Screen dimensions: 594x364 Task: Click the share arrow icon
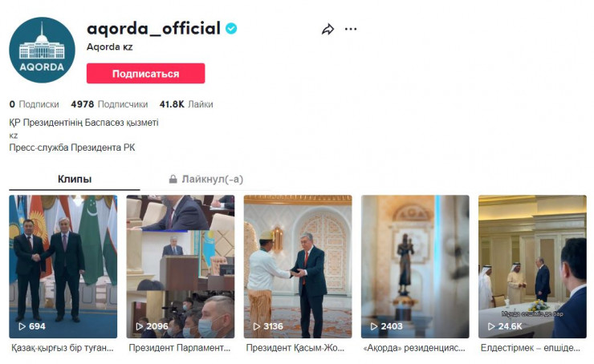[x=328, y=30]
